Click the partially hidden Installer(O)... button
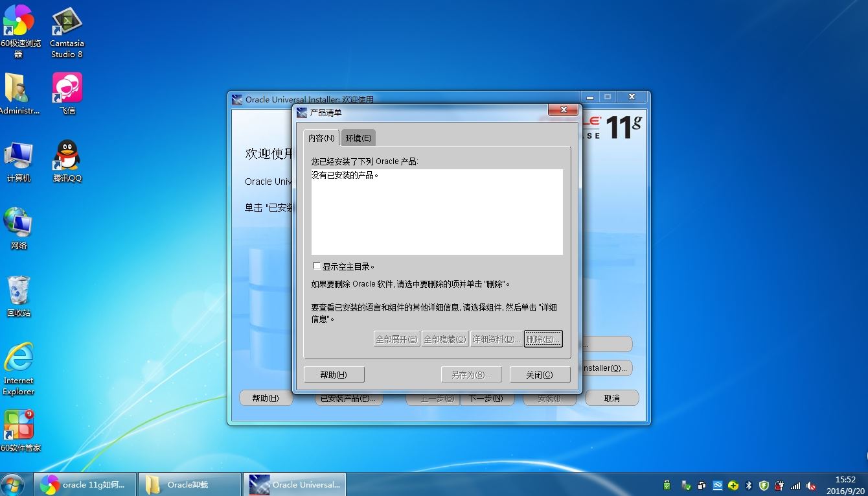 point(607,368)
